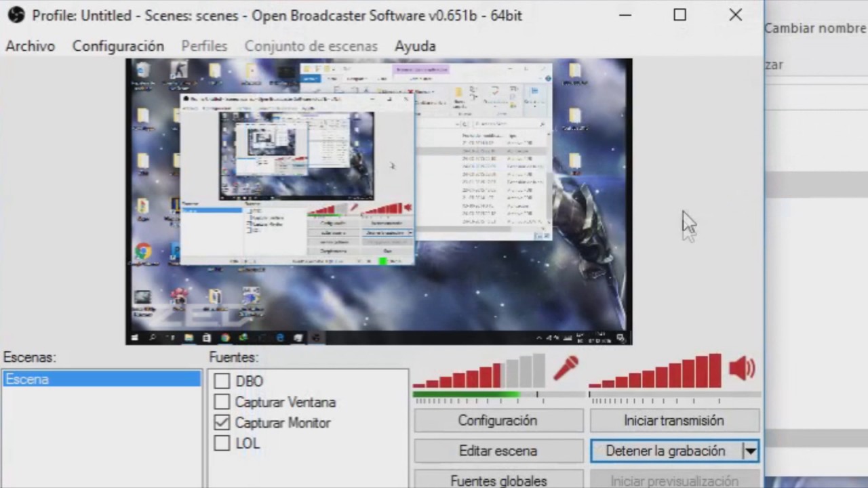868x488 pixels.
Task: Select the Capturar Ventana source name
Action: [x=285, y=402]
